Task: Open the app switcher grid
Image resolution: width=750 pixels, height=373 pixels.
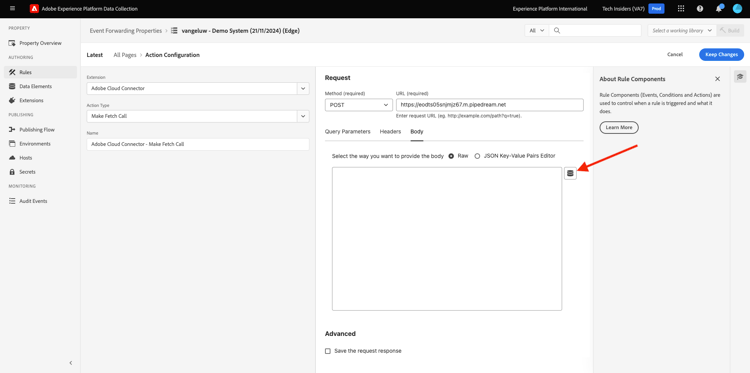Action: coord(681,9)
